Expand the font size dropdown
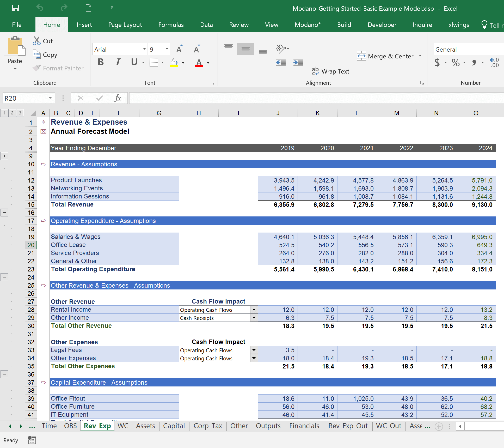Image resolution: width=504 pixels, height=448 pixels. (167, 49)
